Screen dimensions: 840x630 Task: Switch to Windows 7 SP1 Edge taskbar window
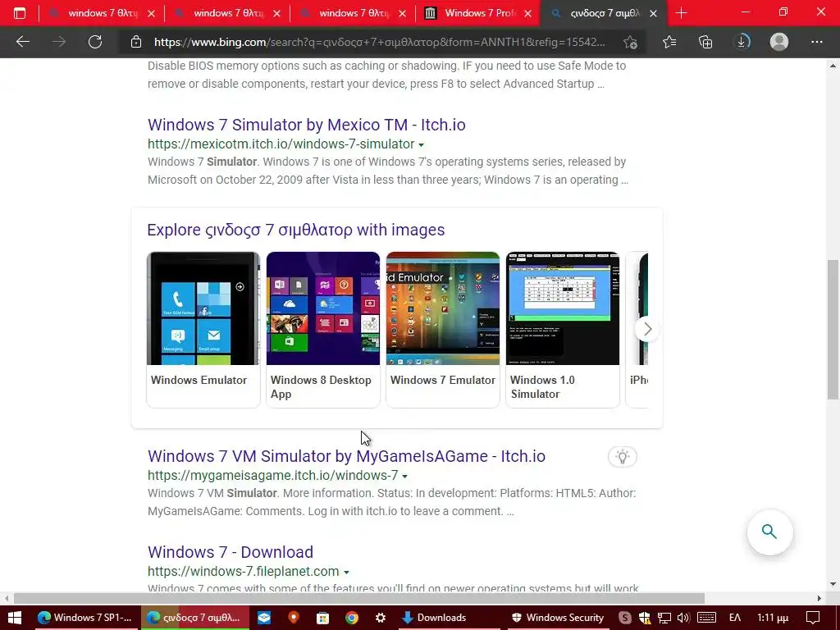(84, 618)
